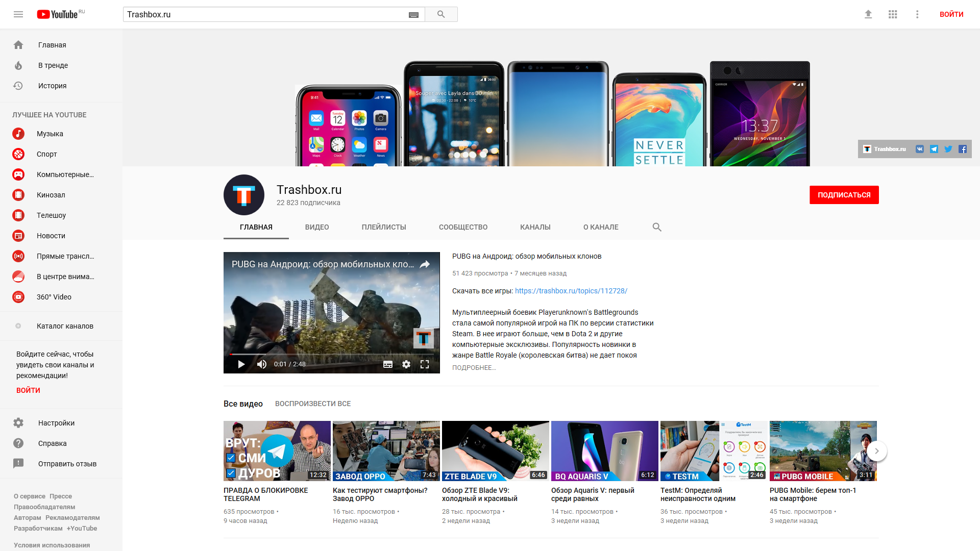The image size is (980, 551).
Task: Switch to the О КАНАЛЕ tab
Action: [x=601, y=228]
